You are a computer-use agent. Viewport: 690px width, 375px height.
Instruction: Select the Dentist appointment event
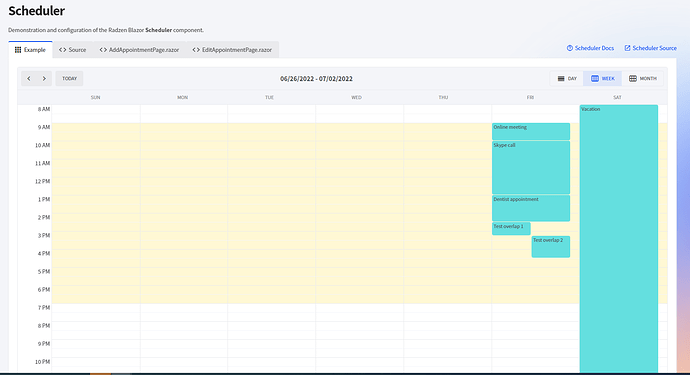(x=531, y=208)
